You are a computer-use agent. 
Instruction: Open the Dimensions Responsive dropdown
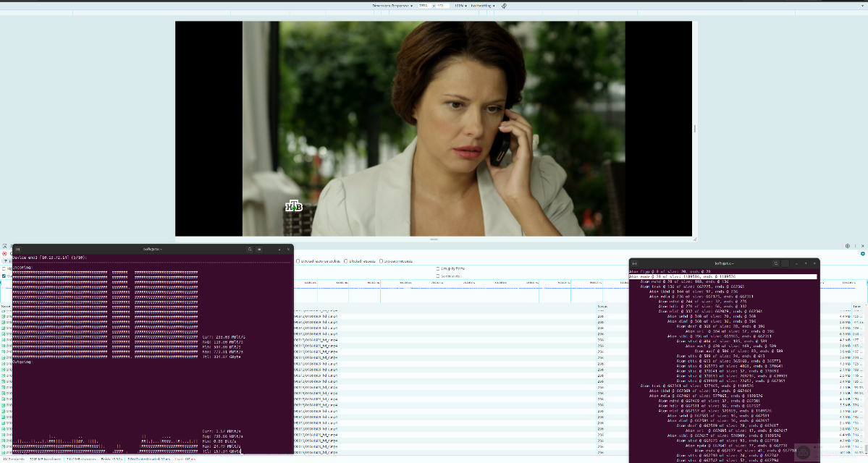coord(392,6)
